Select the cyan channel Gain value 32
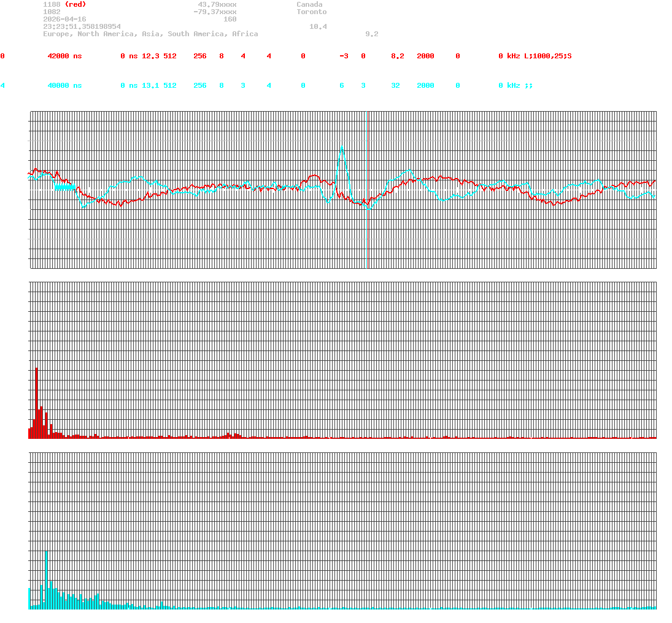Image resolution: width=672 pixels, height=623 pixels. click(395, 85)
